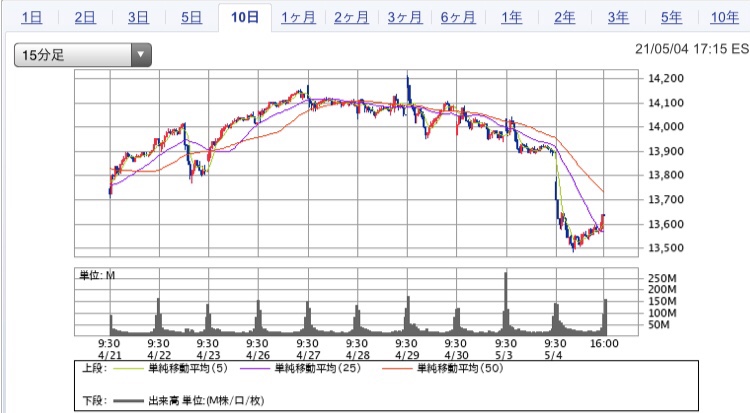Switch to the 3年 chart range tab
750x413 pixels.
[x=618, y=17]
